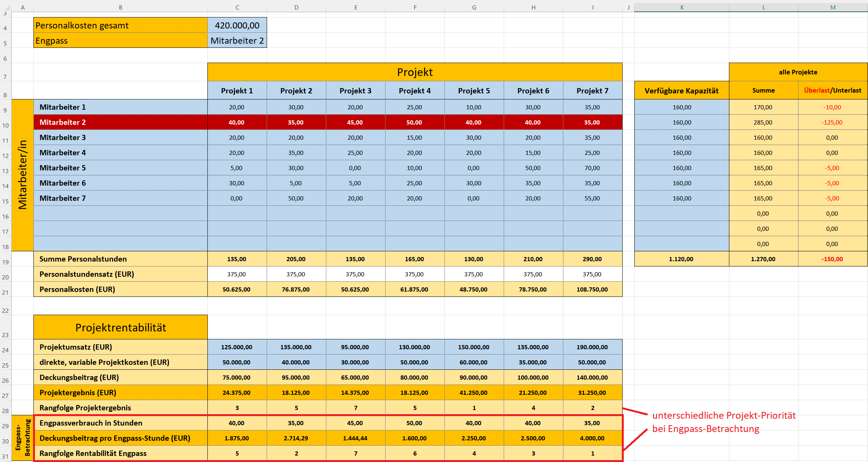Select Mitarbeiter 5 hours 70,00 in Projekt 7
The height and width of the screenshot is (462, 868).
(593, 168)
